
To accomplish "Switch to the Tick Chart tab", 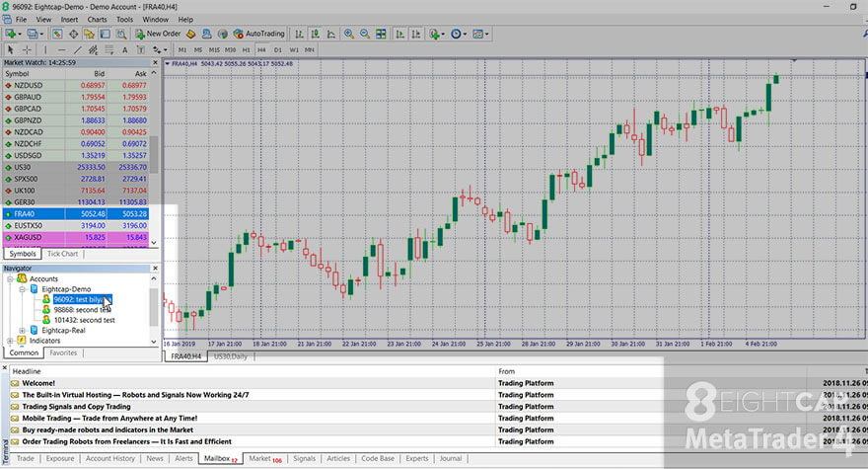I will pos(62,254).
